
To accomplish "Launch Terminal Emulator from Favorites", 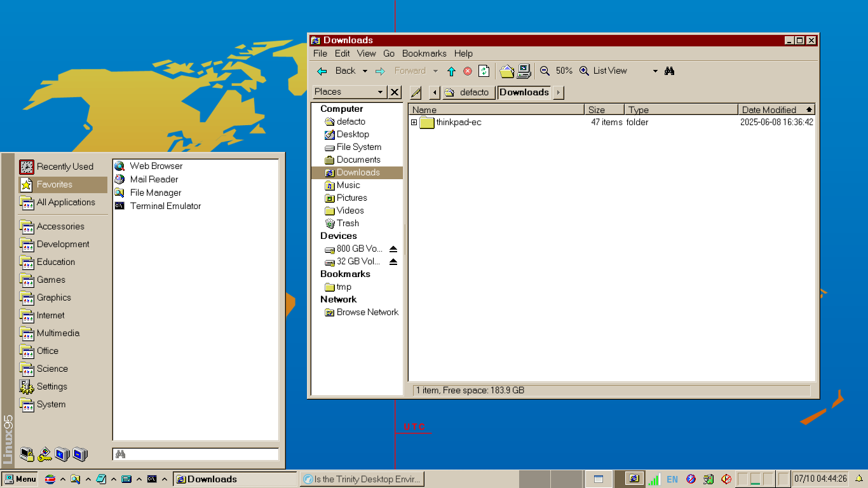I will point(165,206).
